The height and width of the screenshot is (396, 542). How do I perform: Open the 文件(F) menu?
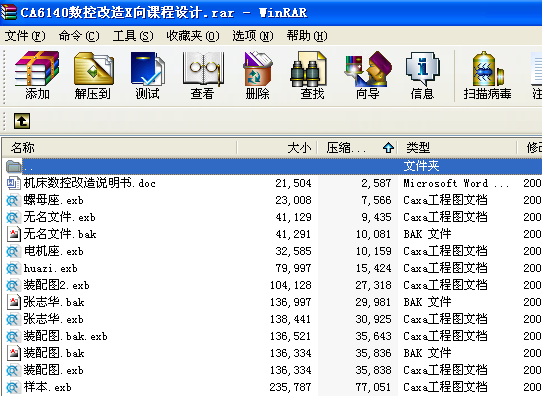[25, 36]
